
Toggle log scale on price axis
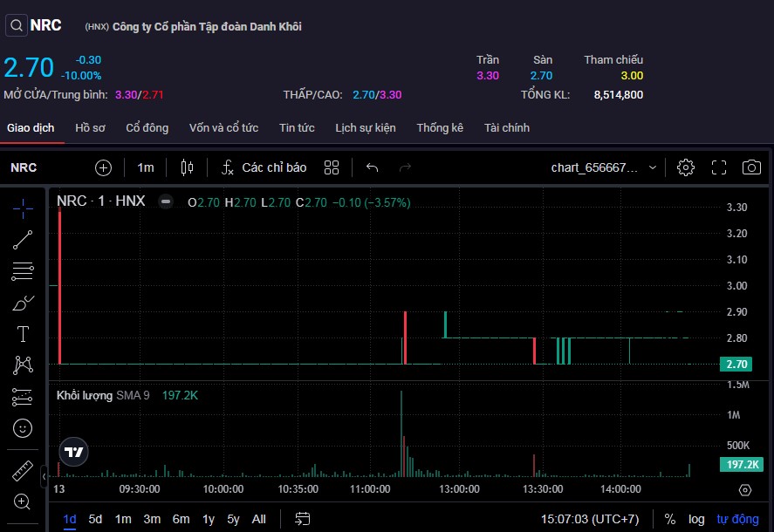click(x=696, y=519)
